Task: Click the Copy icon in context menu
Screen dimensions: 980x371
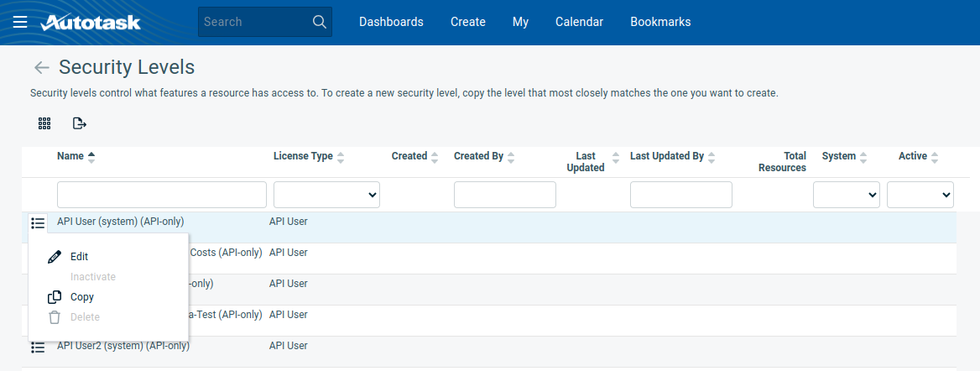Action: [x=55, y=297]
